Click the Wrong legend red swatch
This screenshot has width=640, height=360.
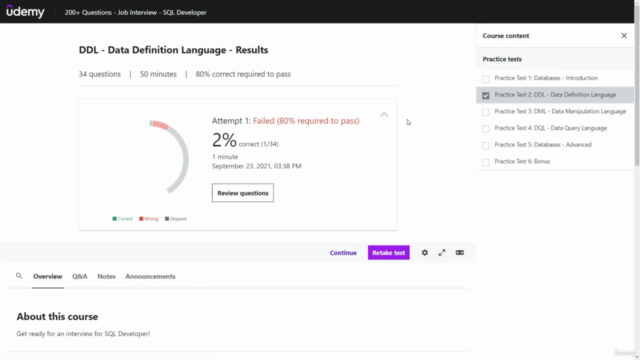point(141,219)
